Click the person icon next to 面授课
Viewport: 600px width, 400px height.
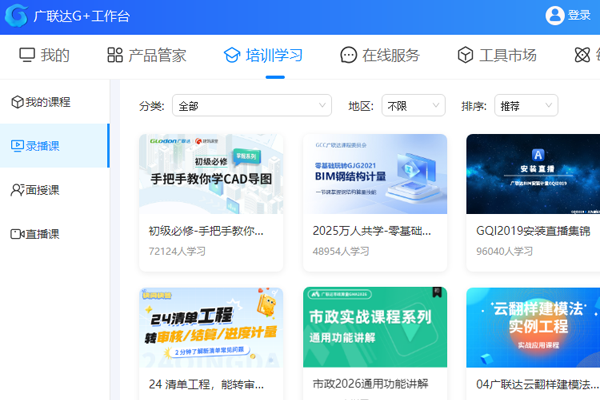[x=17, y=190]
